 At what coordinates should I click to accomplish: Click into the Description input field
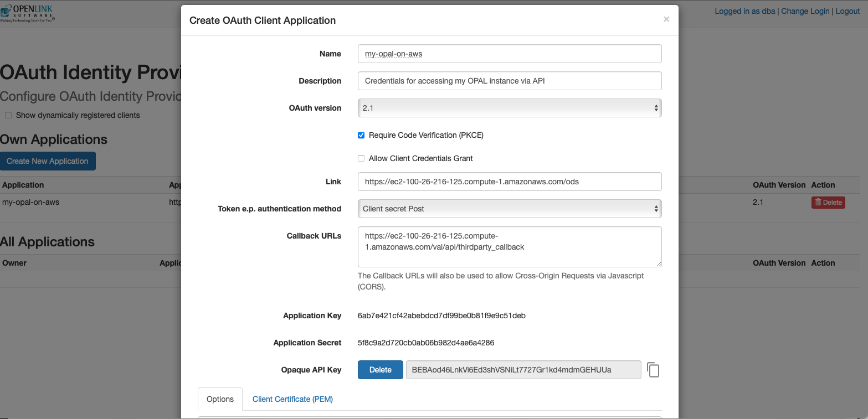click(x=510, y=81)
